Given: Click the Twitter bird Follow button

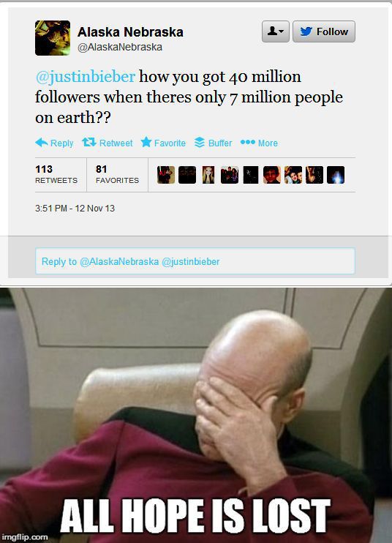Looking at the screenshot, I should click(x=324, y=31).
